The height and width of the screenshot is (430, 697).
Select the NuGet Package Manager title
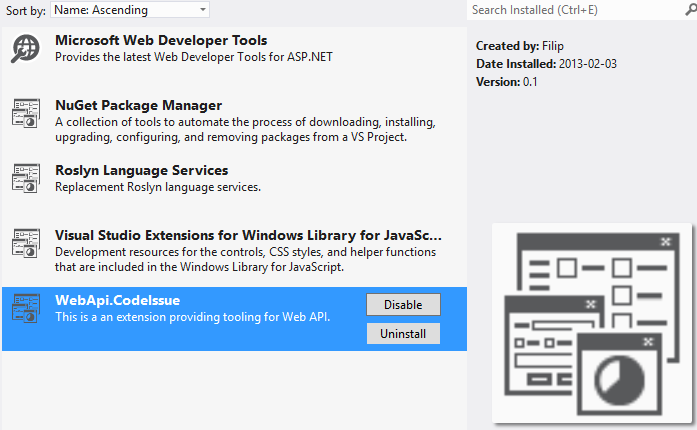point(138,105)
